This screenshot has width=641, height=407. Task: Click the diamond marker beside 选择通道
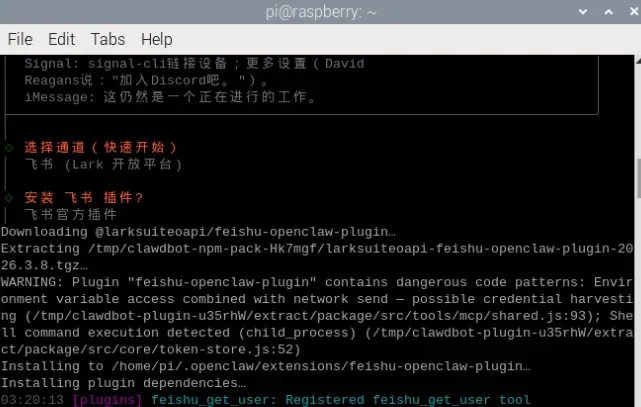click(x=8, y=147)
